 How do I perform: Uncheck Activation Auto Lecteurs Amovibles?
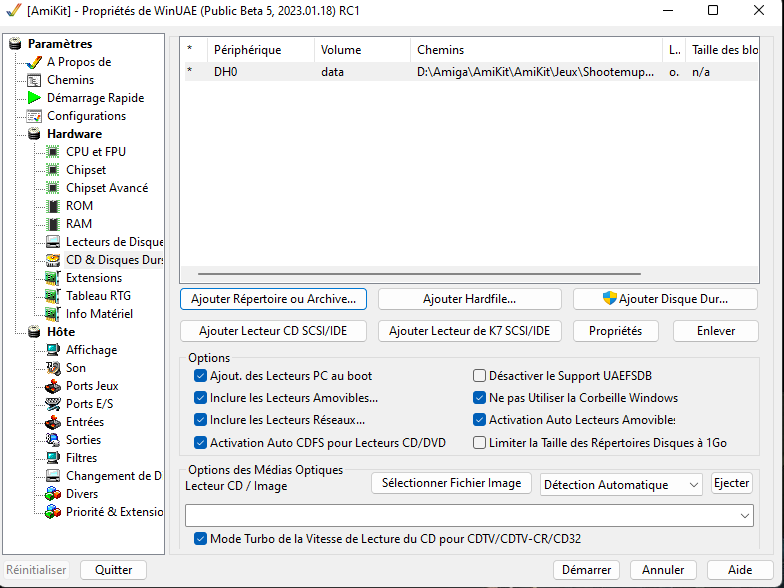point(480,420)
